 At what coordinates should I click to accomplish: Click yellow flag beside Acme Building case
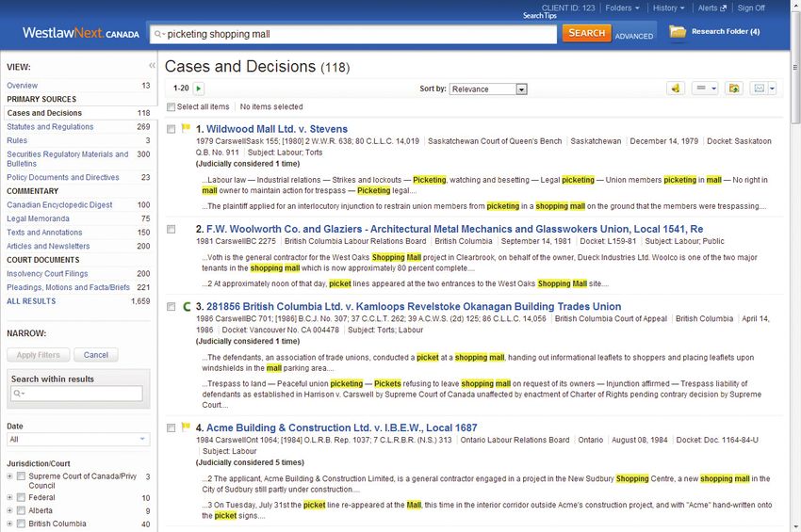point(186,427)
